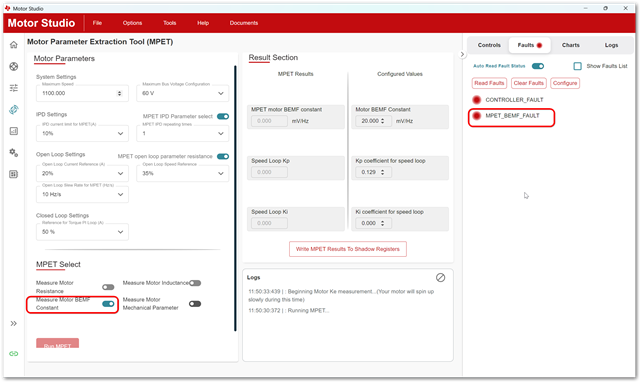
Task: Open the Documents menu
Action: 244,23
